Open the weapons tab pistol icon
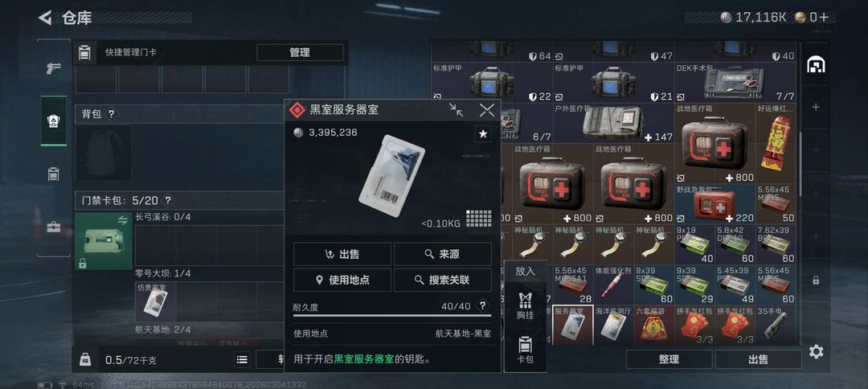Viewport: 868px width, 389px height. 53,68
